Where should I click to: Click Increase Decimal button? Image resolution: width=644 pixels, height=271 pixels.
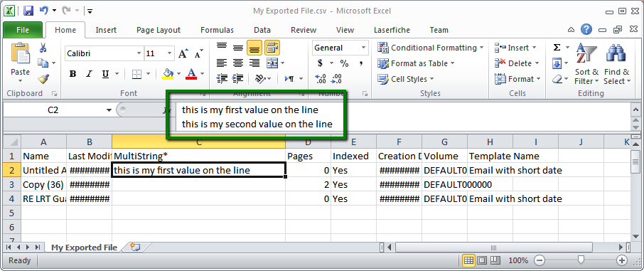(321, 78)
